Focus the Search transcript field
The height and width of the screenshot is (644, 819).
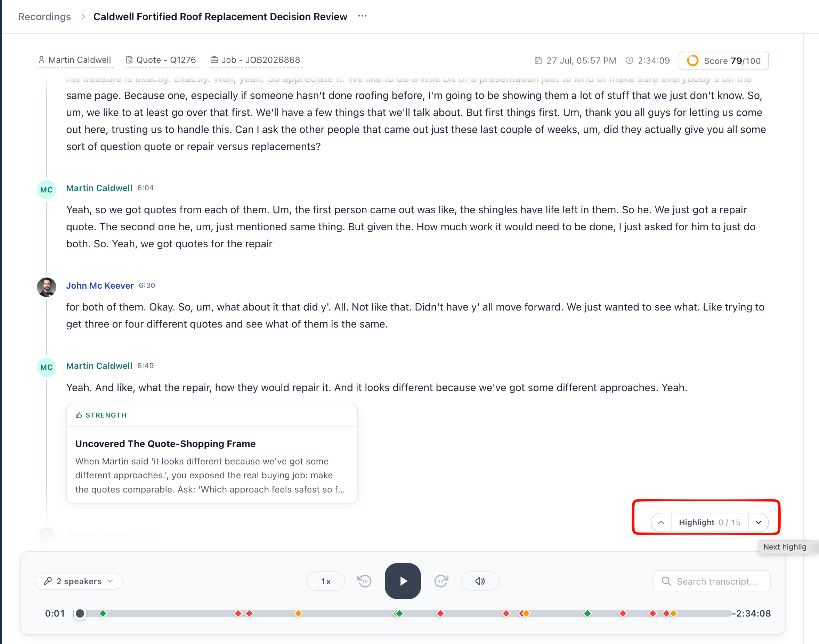coord(712,581)
